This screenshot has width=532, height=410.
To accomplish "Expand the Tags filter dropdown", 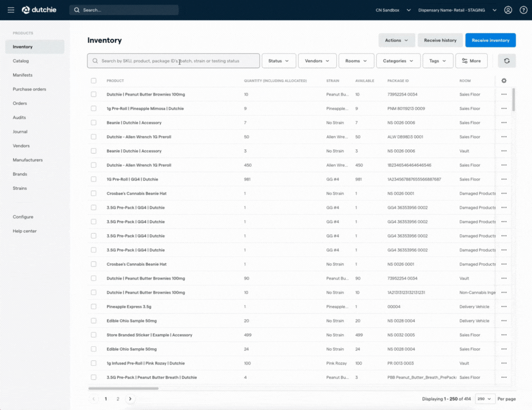I will pyautogui.click(x=438, y=61).
